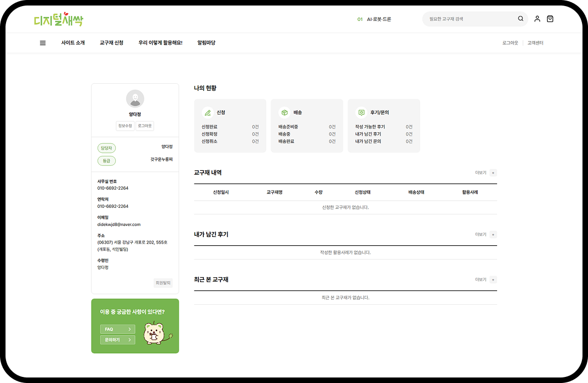The width and height of the screenshot is (588, 383).
Task: Click the 후기/문의 icon
Action: tap(361, 112)
